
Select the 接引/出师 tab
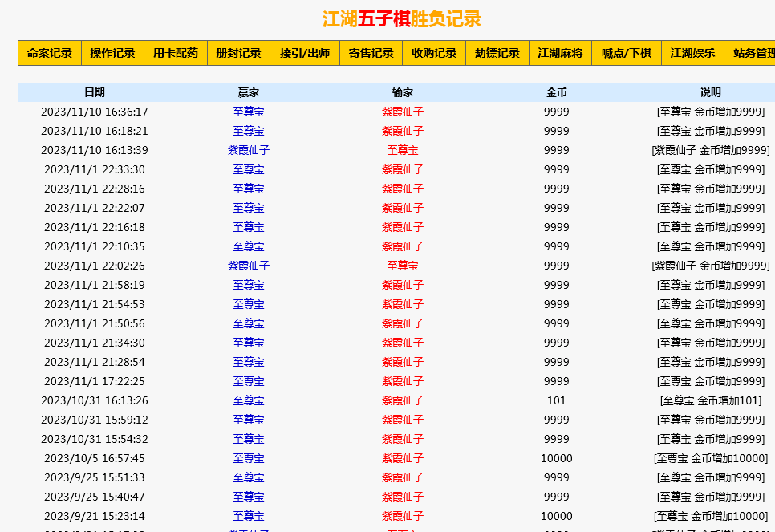click(x=305, y=53)
